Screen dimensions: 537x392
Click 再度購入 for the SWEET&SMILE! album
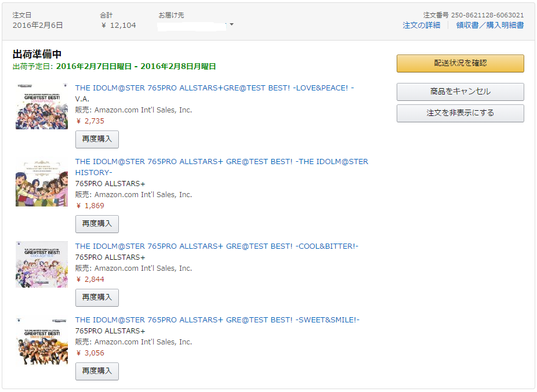pyautogui.click(x=97, y=371)
